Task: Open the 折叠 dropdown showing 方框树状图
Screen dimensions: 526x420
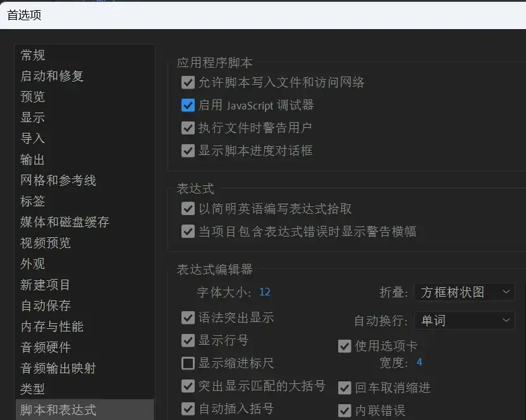Action: [x=464, y=292]
